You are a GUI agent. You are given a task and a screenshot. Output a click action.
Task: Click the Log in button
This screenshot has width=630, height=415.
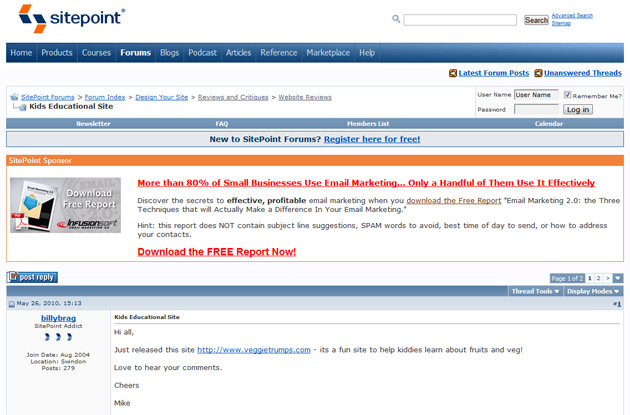[578, 109]
